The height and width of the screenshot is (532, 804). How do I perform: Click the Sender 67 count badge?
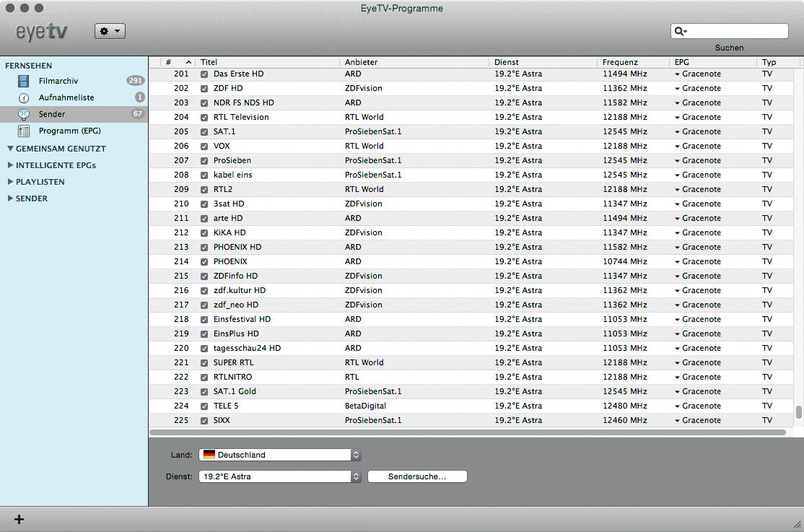[x=137, y=114]
